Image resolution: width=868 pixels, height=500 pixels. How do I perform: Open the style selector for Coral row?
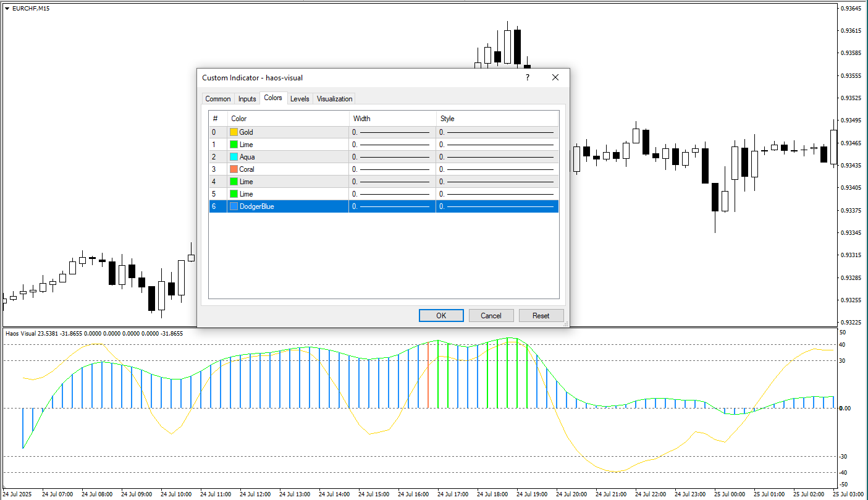[x=497, y=169]
